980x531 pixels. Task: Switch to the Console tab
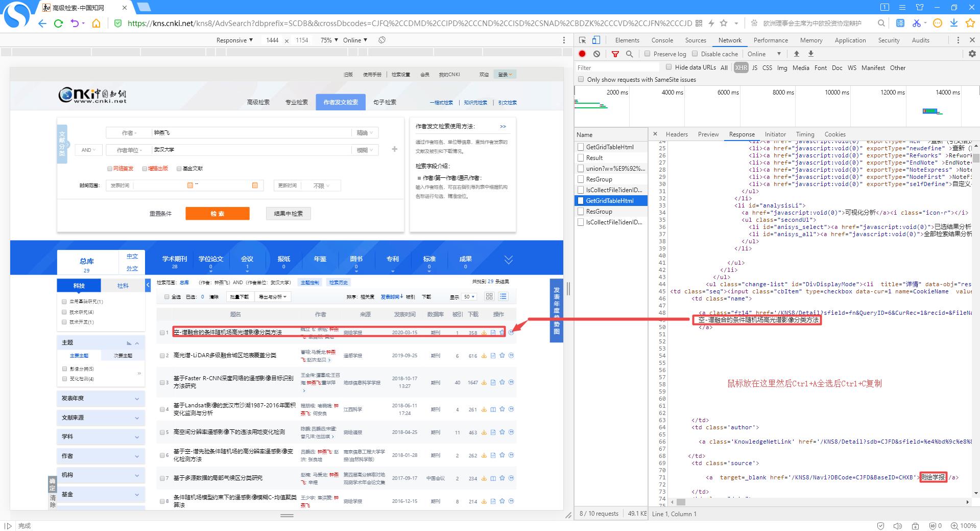tap(662, 40)
